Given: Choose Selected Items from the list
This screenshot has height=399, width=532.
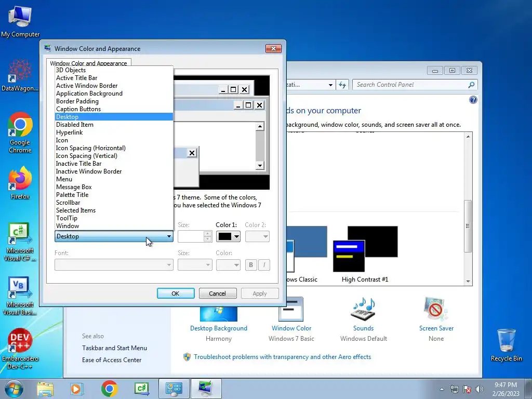Looking at the screenshot, I should click(x=114, y=210).
